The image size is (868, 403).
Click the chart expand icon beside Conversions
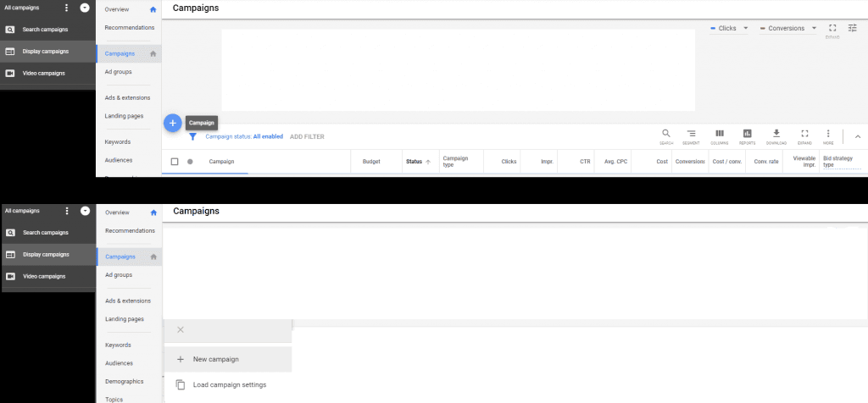point(832,28)
